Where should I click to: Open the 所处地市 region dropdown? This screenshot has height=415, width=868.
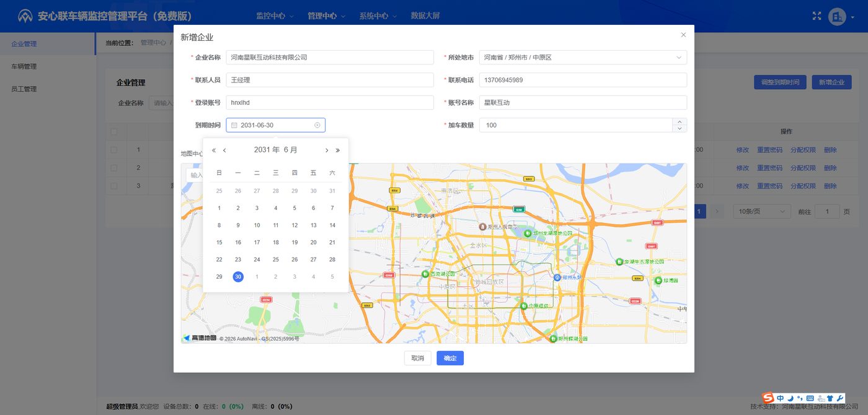point(583,58)
